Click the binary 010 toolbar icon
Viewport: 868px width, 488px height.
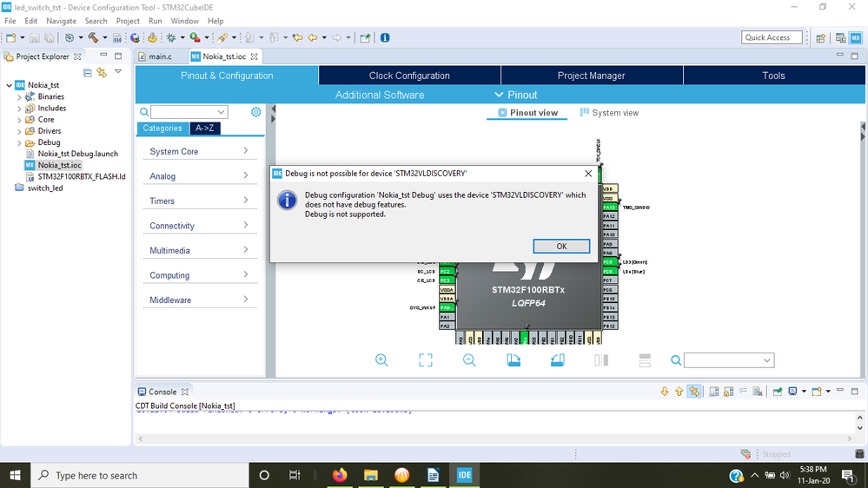coord(116,37)
